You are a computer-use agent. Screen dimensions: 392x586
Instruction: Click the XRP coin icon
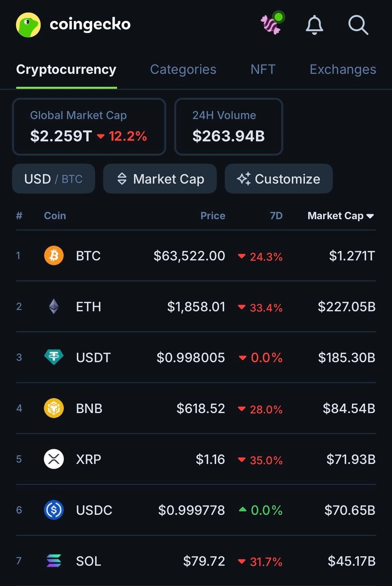pos(54,459)
